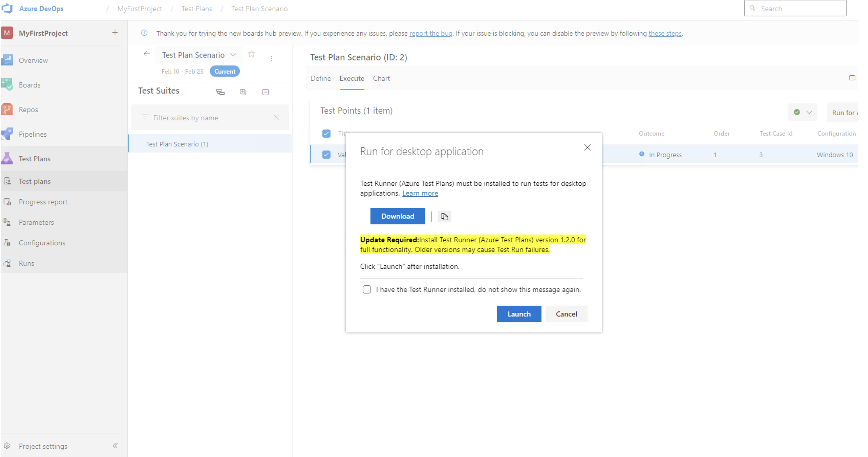Expand the green outcome status dropdown
Image resolution: width=868 pixels, height=457 pixels.
coord(809,112)
